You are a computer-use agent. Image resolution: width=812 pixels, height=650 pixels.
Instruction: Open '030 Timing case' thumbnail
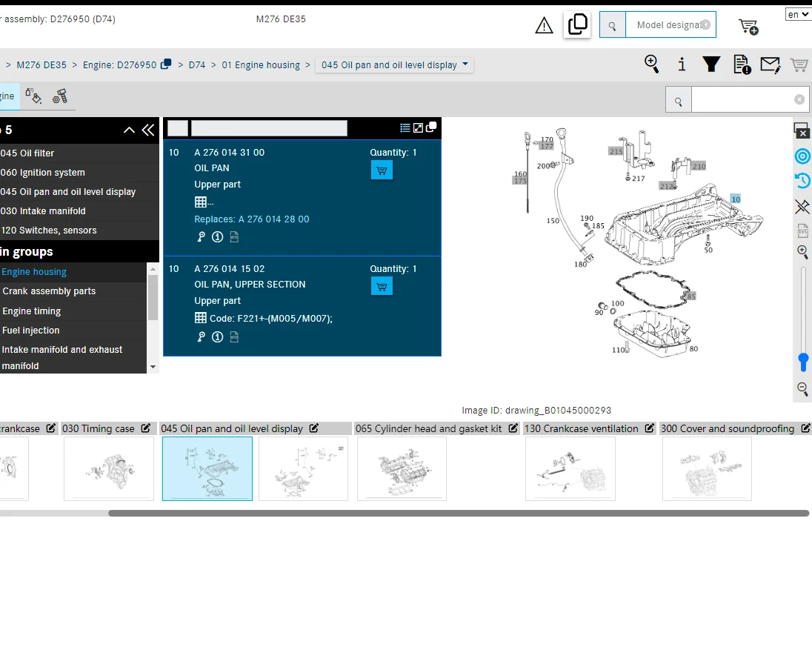point(109,468)
